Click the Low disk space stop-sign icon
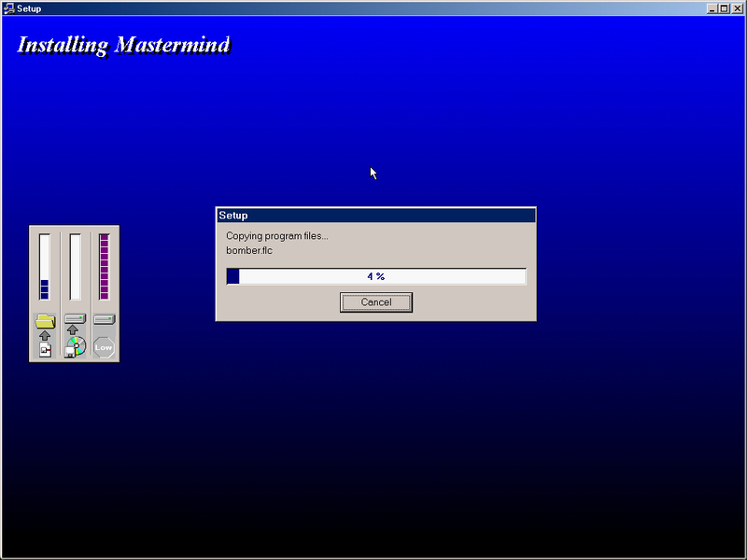 coord(104,347)
